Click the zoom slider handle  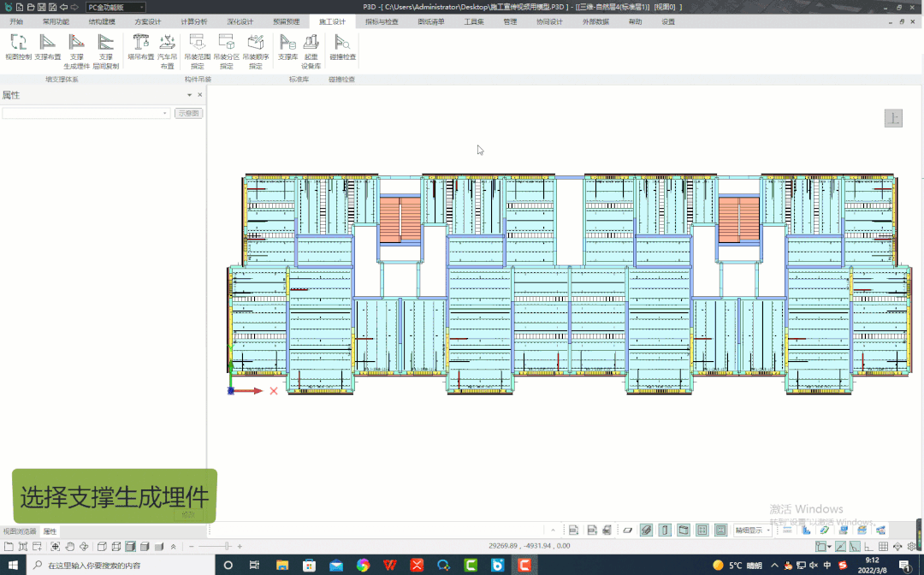227,546
